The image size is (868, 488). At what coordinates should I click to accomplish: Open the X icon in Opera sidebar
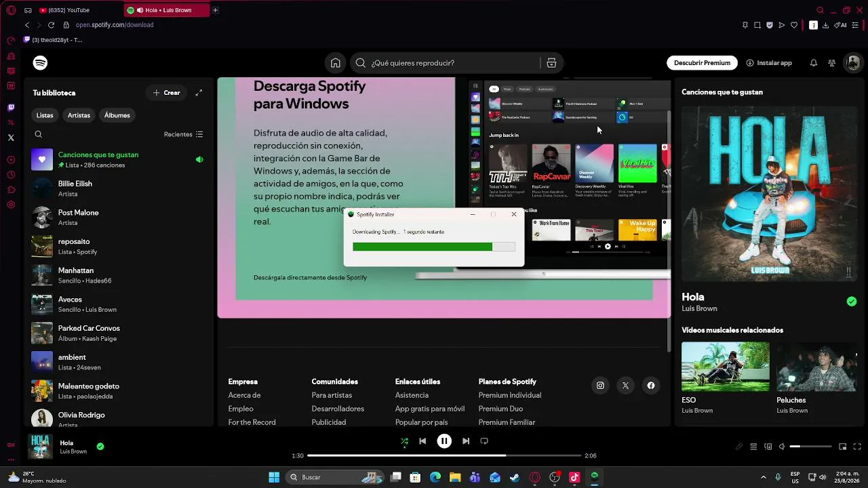11,138
